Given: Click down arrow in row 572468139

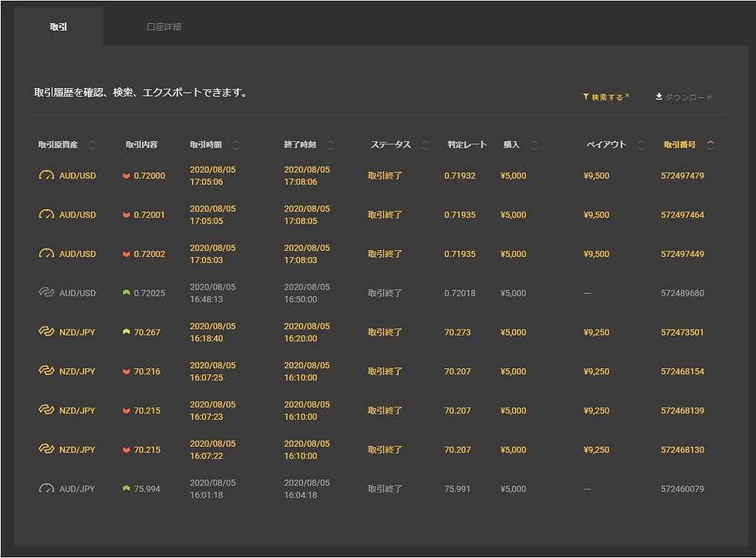Looking at the screenshot, I should pos(127,411).
